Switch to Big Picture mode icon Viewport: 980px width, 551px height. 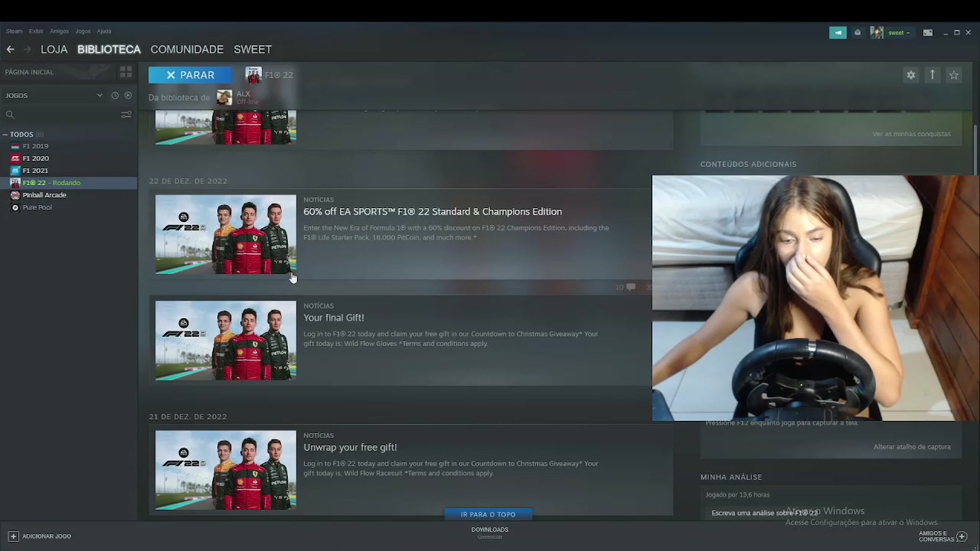coord(928,33)
